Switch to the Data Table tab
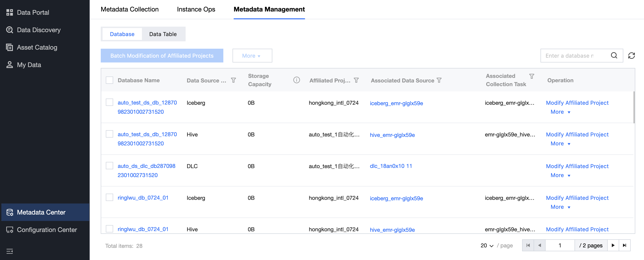The height and width of the screenshot is (260, 644). (163, 34)
